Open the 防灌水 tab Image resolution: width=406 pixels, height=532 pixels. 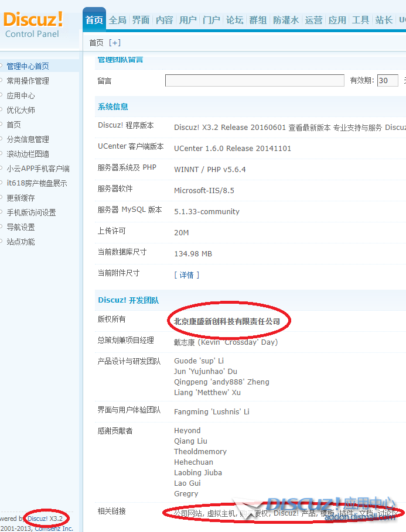pyautogui.click(x=286, y=20)
